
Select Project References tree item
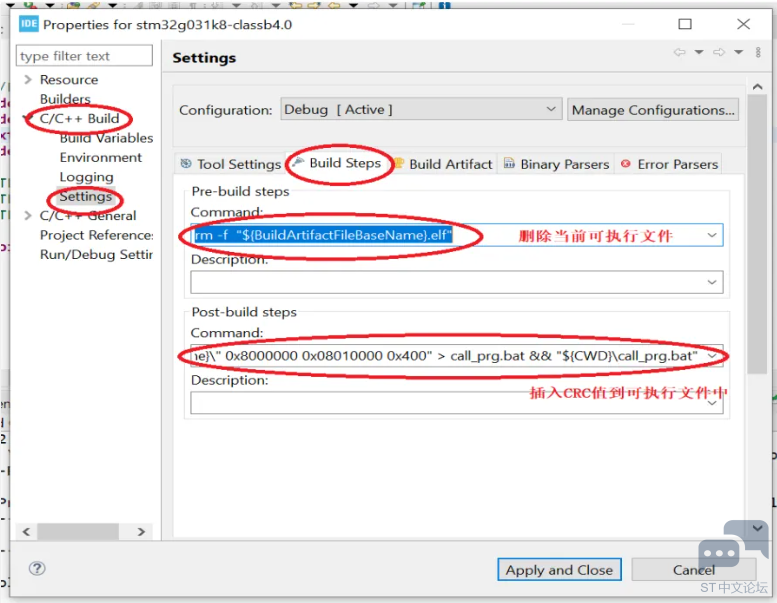(97, 235)
